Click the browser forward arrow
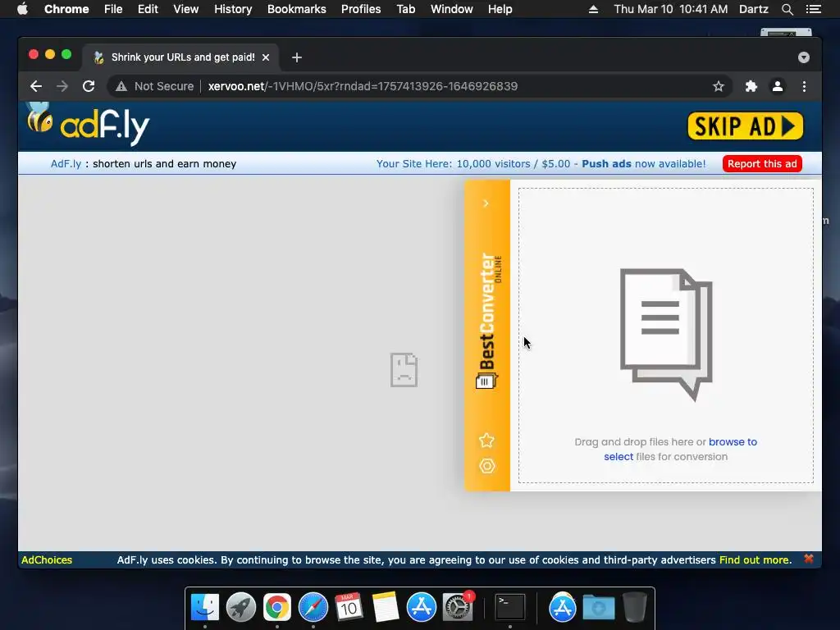 [x=62, y=86]
